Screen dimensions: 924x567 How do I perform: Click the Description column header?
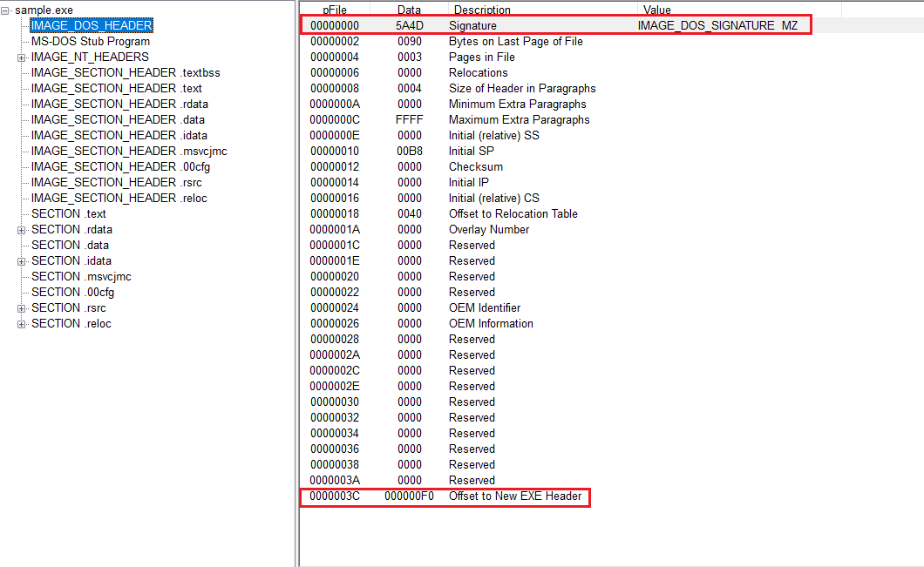click(x=482, y=10)
